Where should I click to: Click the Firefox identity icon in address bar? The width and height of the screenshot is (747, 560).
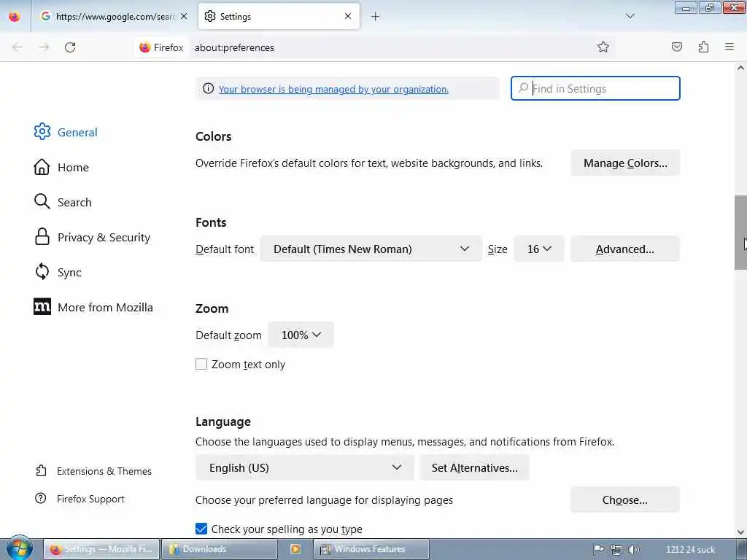[161, 47]
